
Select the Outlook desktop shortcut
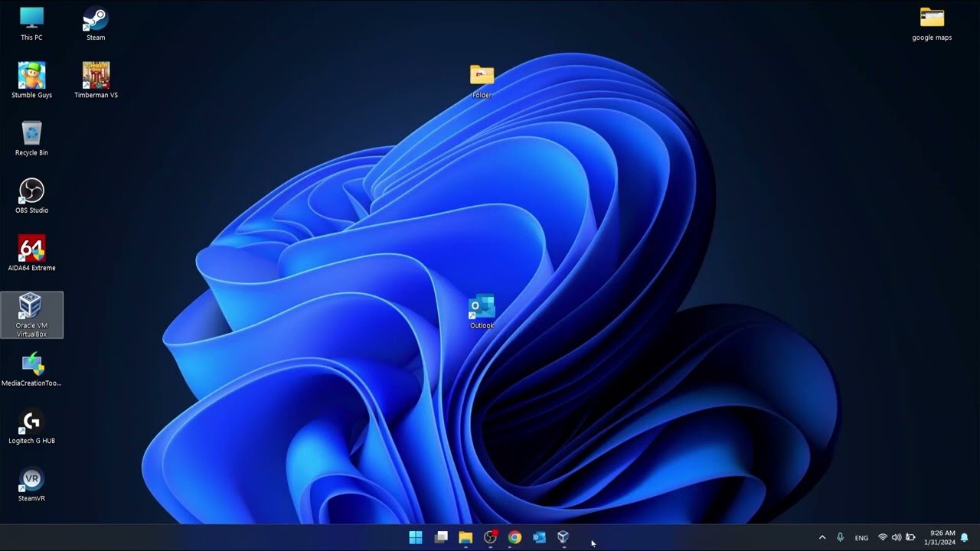coord(482,311)
